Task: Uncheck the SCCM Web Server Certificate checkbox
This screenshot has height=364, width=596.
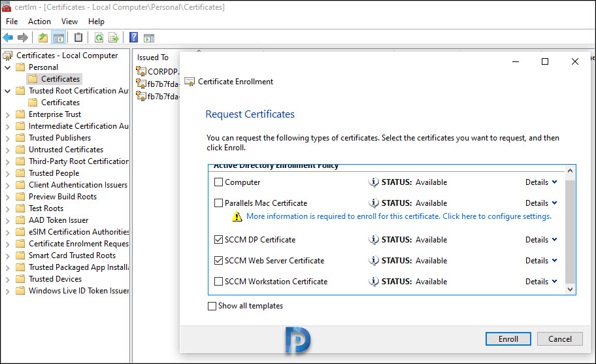Action: (x=218, y=261)
